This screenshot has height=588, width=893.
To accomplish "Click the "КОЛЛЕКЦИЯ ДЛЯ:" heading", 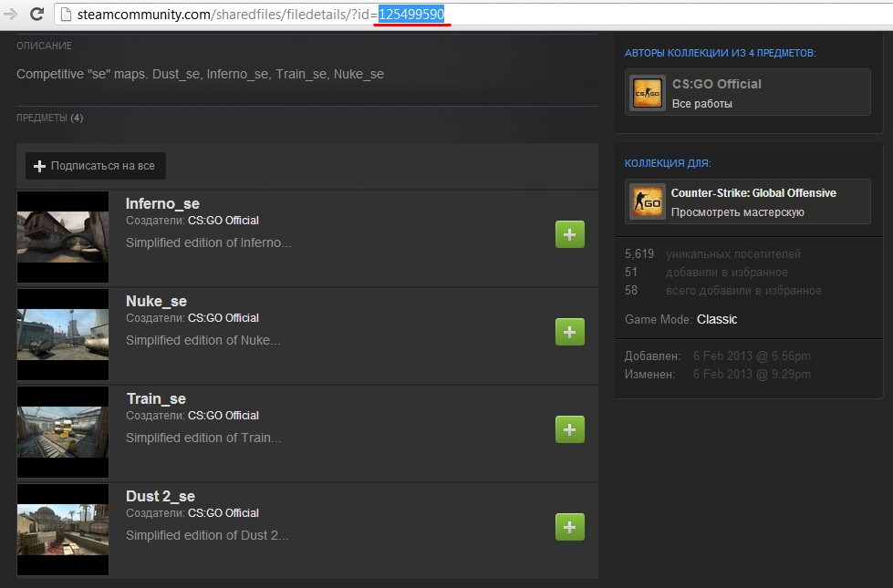I will pos(668,163).
